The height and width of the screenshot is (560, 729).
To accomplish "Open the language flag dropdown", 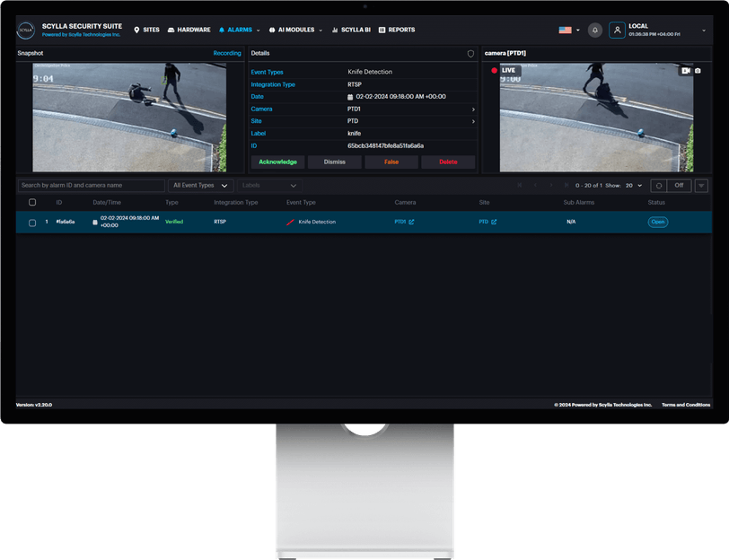I will coord(569,31).
